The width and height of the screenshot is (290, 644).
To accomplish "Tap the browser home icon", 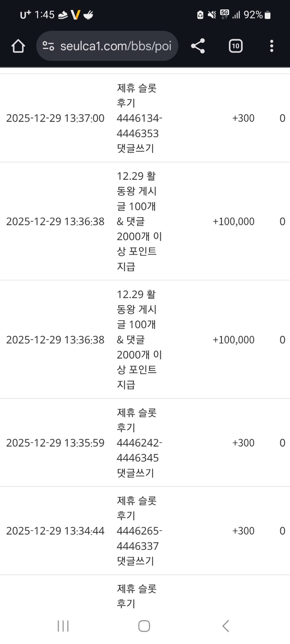I will (18, 46).
